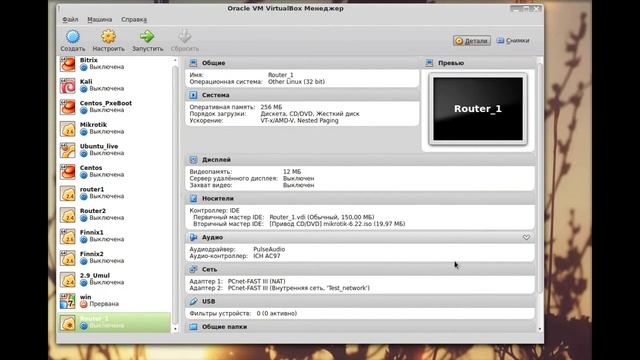Image resolution: width=640 pixels, height=360 pixels.
Task: Open the Общие папки header link
Action: pos(224,327)
